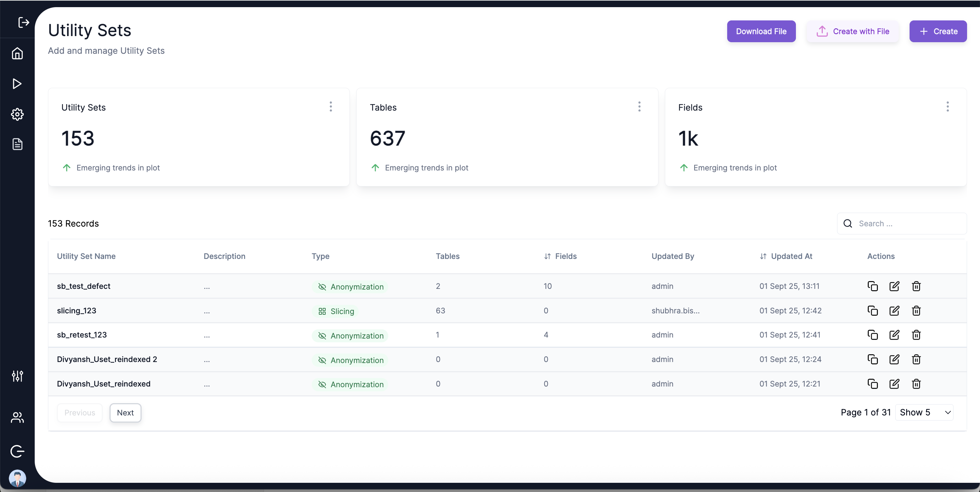Open Utility Sets card three-dot menu

[x=331, y=106]
